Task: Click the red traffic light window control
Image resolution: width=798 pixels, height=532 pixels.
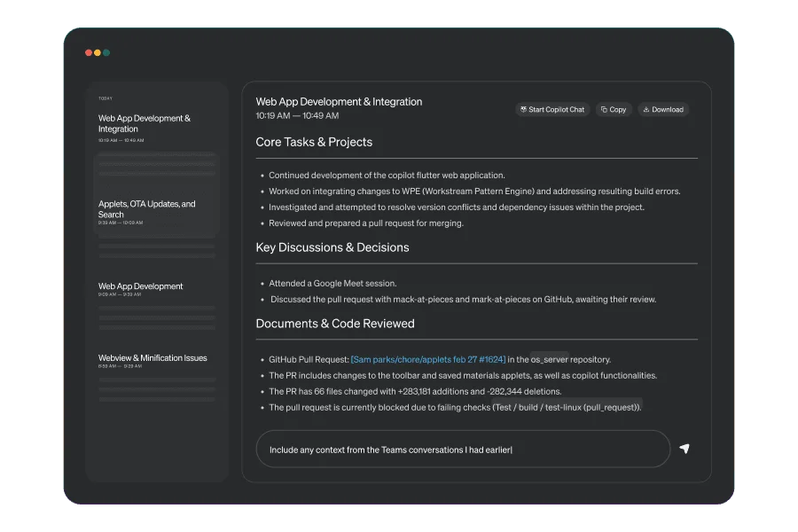Action: [x=86, y=52]
